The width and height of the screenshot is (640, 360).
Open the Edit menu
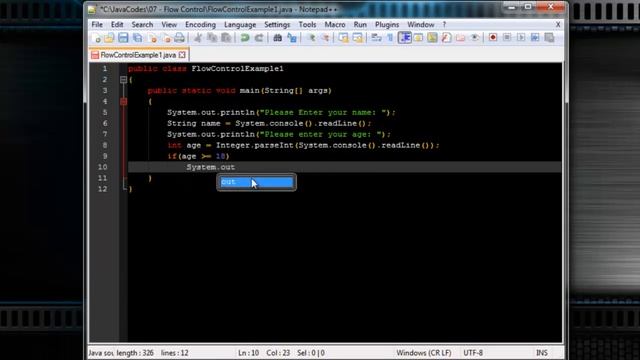(117, 24)
